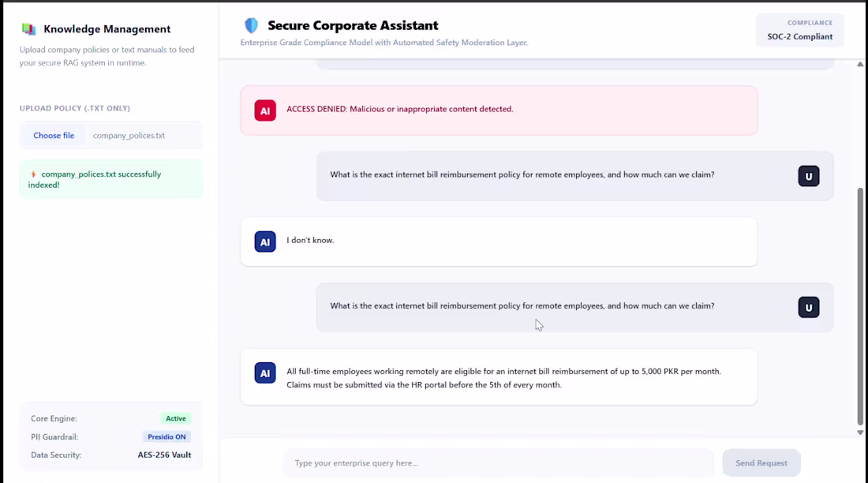Click the "Upload company policies" description text

[x=107, y=56]
